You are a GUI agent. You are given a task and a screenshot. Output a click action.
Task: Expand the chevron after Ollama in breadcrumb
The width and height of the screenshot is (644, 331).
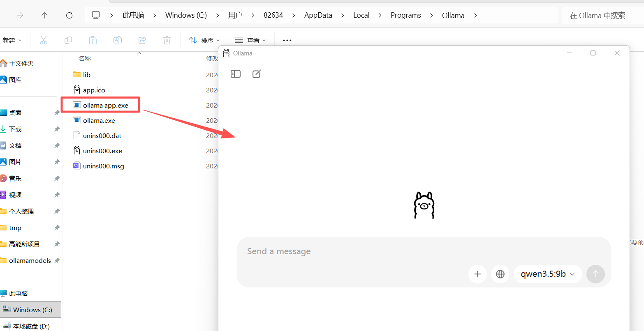click(475, 15)
